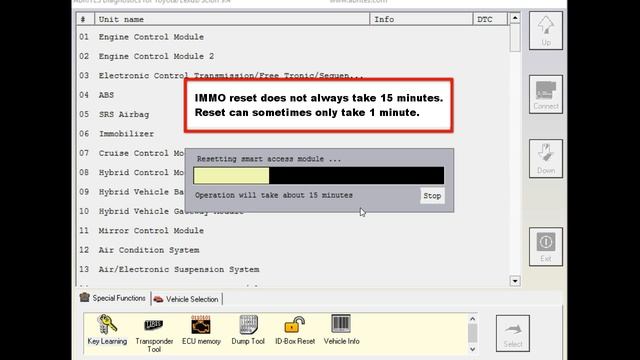This screenshot has width=640, height=360.
Task: Click the Select arrow button
Action: pyautogui.click(x=513, y=333)
